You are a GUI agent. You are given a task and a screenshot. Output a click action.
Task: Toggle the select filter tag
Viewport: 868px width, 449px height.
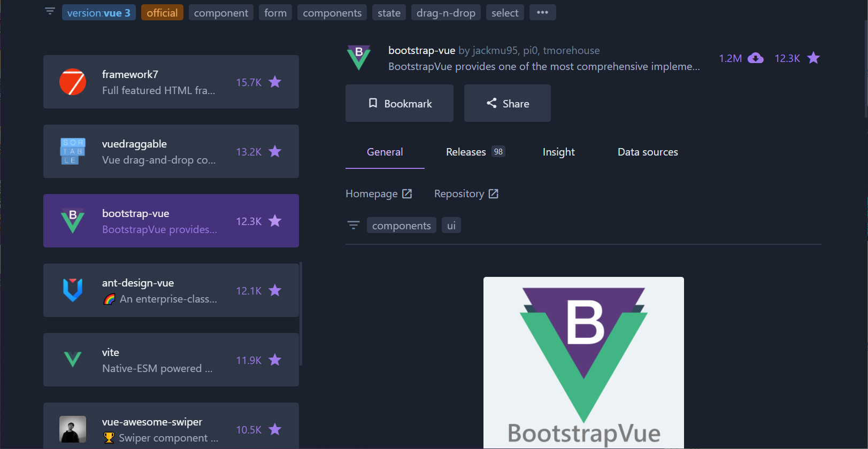[x=505, y=12]
